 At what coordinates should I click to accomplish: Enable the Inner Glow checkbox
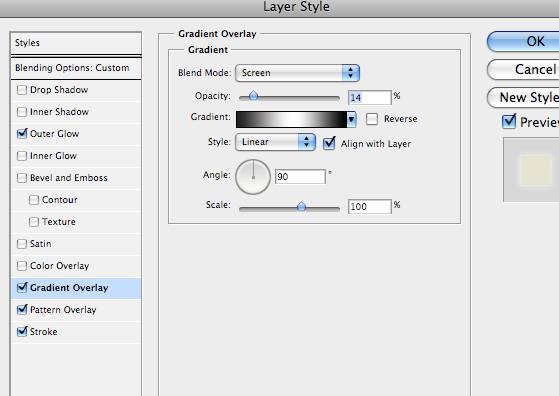tap(22, 156)
